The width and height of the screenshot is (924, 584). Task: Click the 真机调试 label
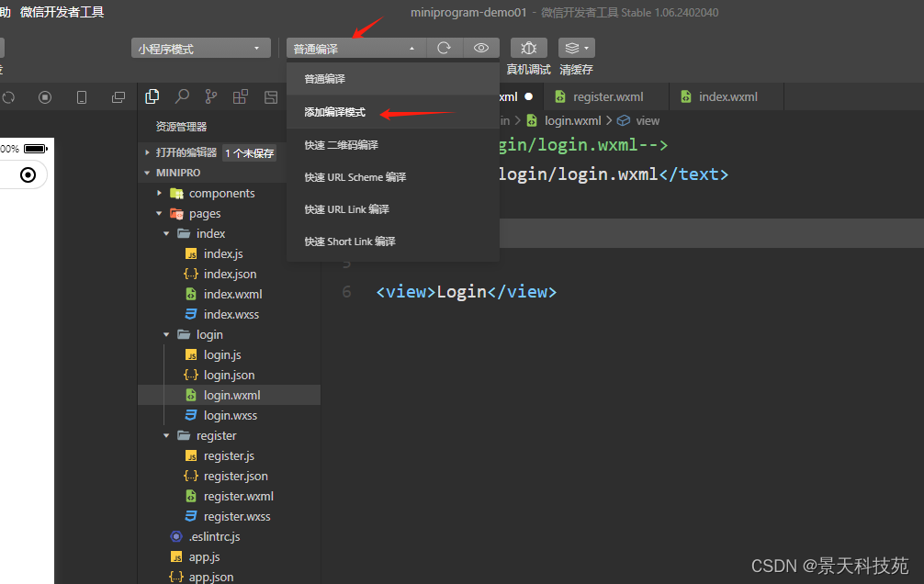point(528,70)
